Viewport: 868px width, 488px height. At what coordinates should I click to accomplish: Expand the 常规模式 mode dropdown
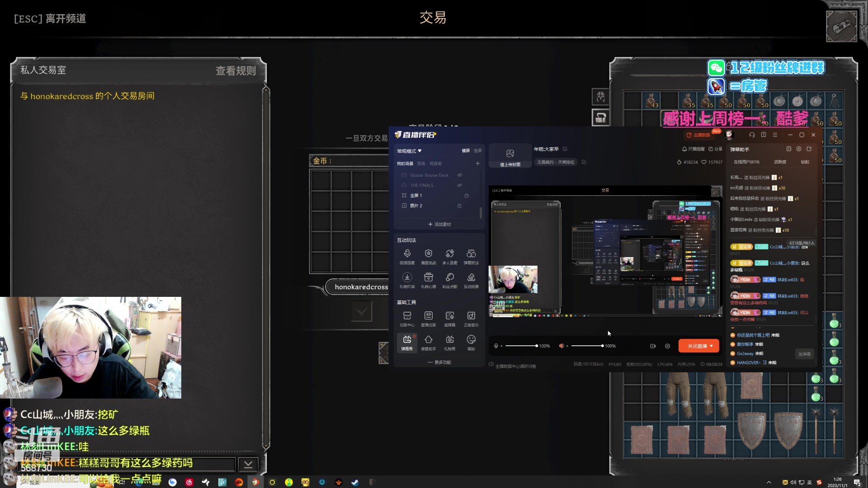click(x=409, y=151)
